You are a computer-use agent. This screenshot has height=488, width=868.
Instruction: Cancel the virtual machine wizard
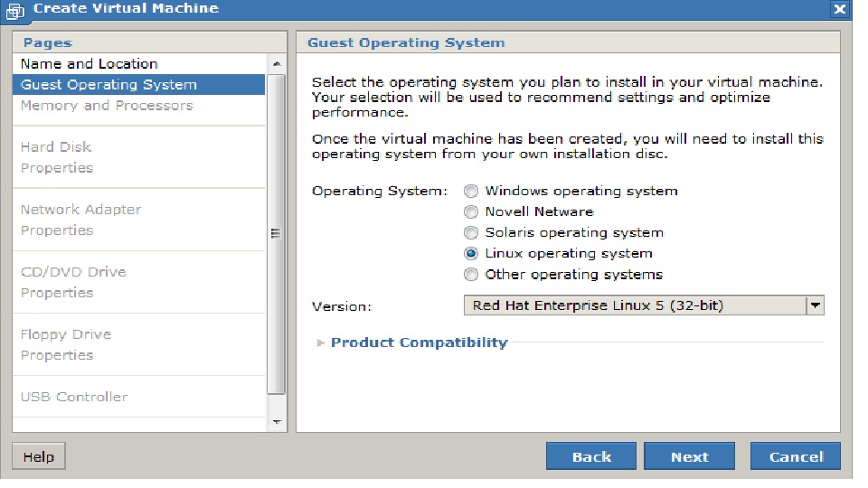click(796, 456)
